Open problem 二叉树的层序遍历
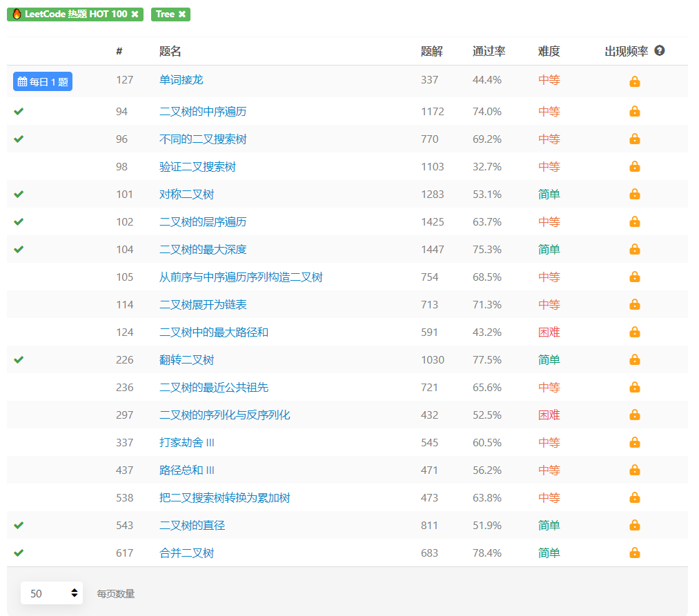 click(203, 222)
